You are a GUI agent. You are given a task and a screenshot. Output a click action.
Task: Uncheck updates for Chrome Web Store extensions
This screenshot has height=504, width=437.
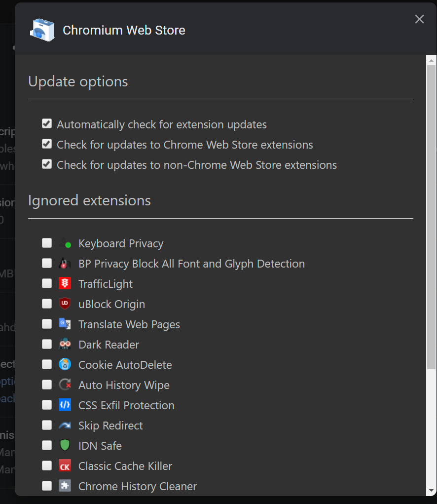click(47, 144)
